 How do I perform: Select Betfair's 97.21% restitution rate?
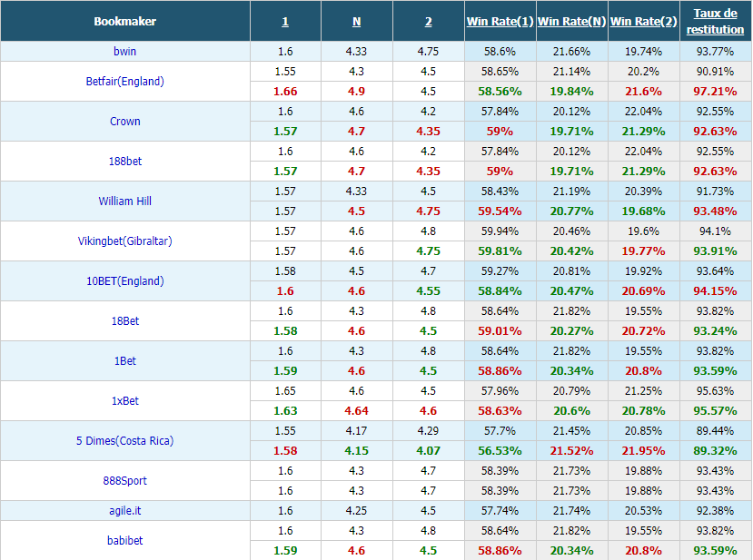tap(715, 91)
